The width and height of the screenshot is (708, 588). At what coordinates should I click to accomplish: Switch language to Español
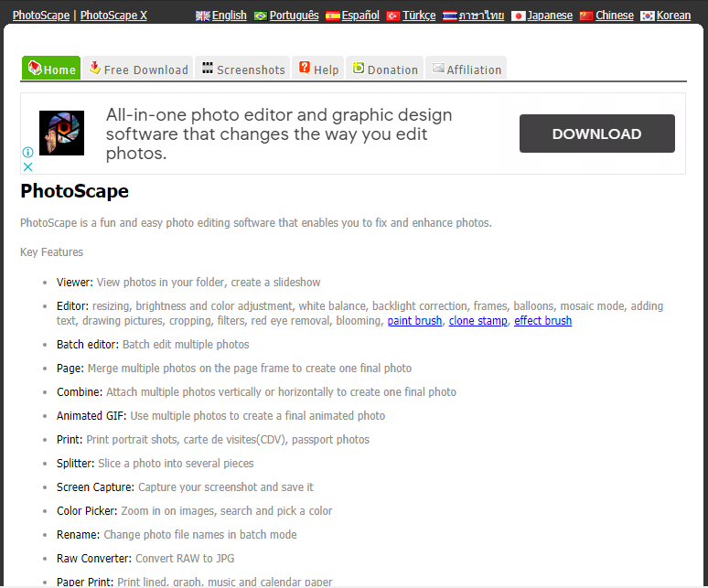click(x=360, y=16)
